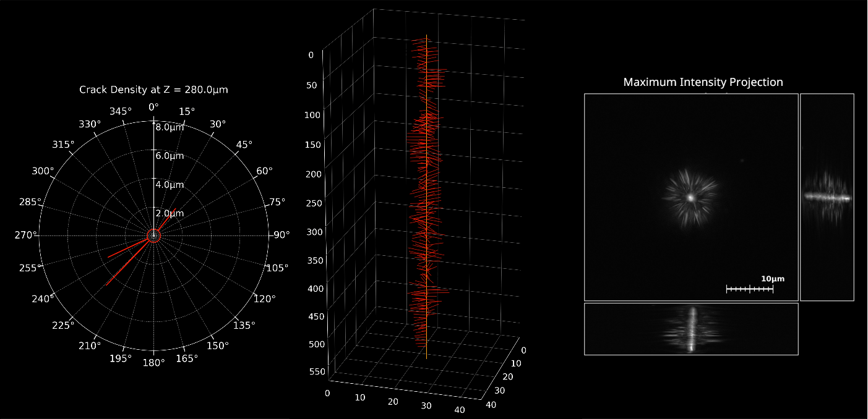Screen dimensions: 868x419
Task: Click the 'Crack Density at Z = 280.0µm' title
Action: coord(153,90)
